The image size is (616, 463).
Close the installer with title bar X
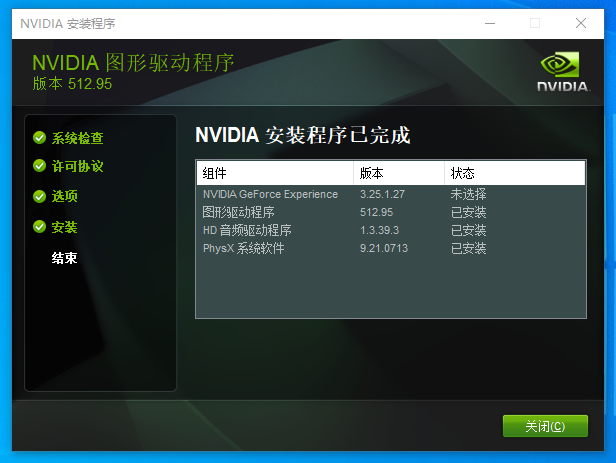581,24
